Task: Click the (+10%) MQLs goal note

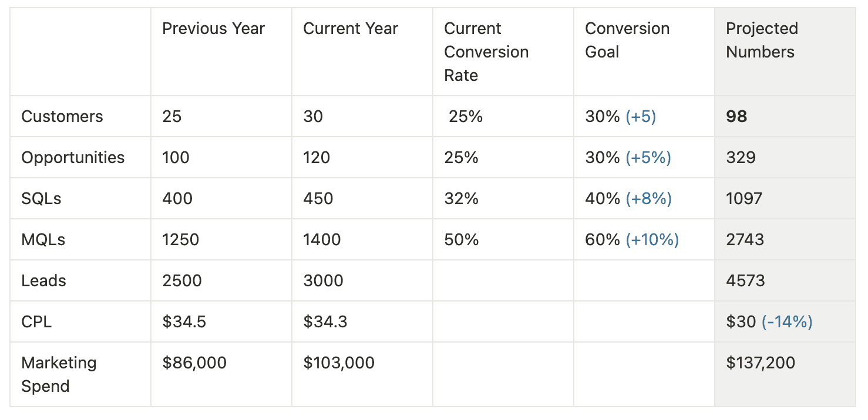Action: click(x=652, y=240)
